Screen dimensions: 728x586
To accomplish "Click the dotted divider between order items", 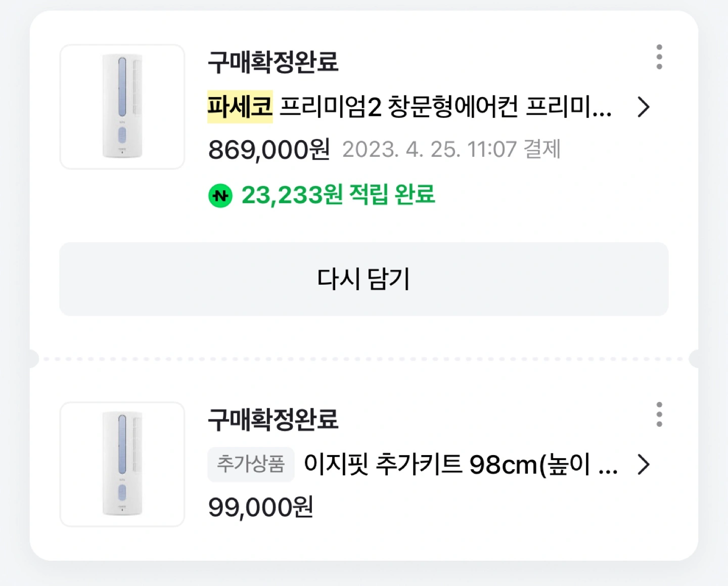I will click(x=364, y=359).
